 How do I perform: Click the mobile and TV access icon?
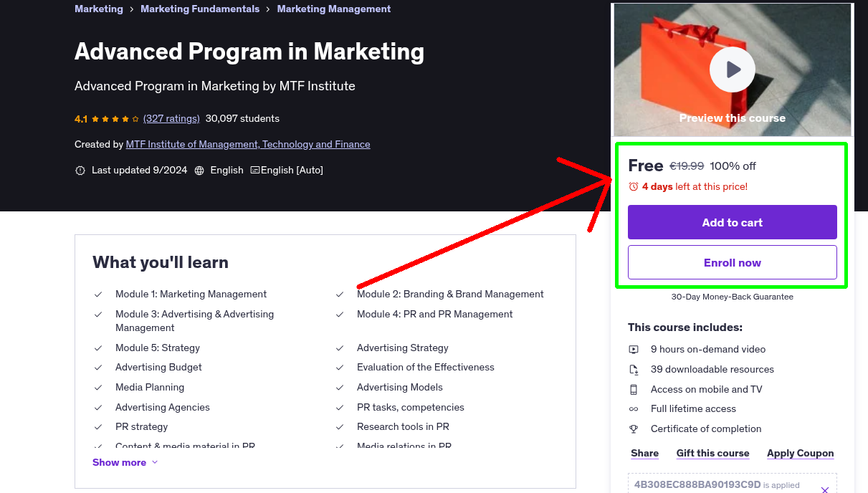tap(634, 390)
